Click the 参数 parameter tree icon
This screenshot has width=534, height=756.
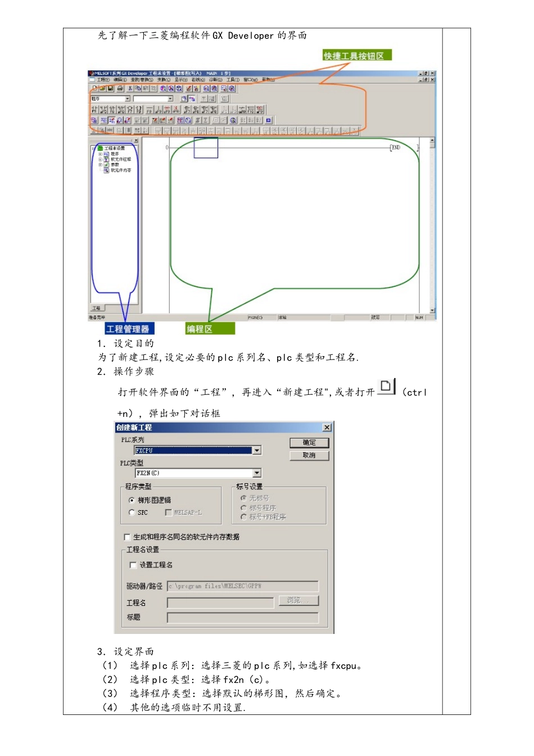coord(106,165)
